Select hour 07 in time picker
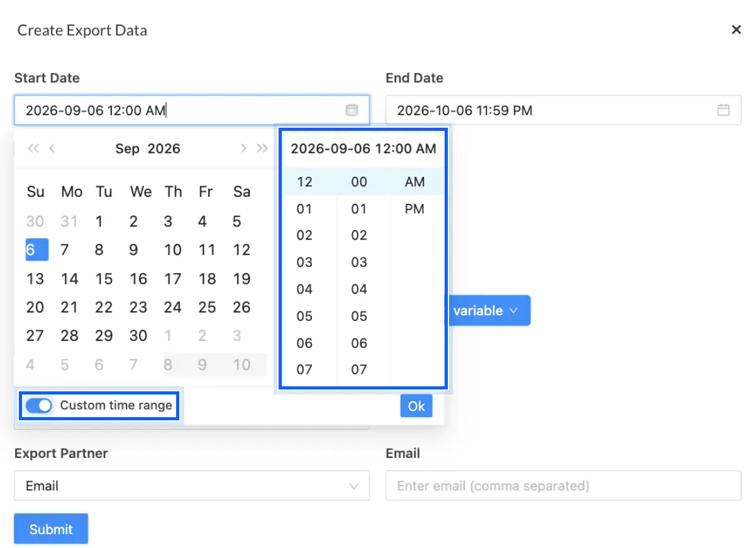The image size is (756, 548). 304,370
